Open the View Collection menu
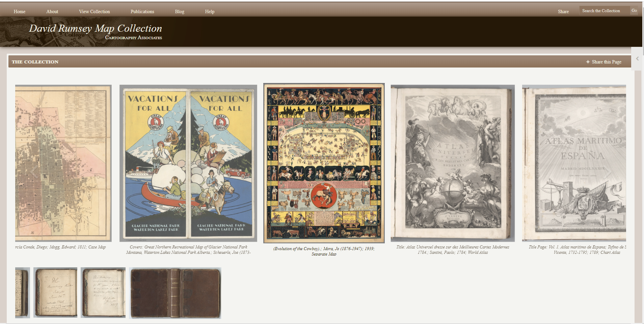The width and height of the screenshot is (644, 324). point(95,11)
